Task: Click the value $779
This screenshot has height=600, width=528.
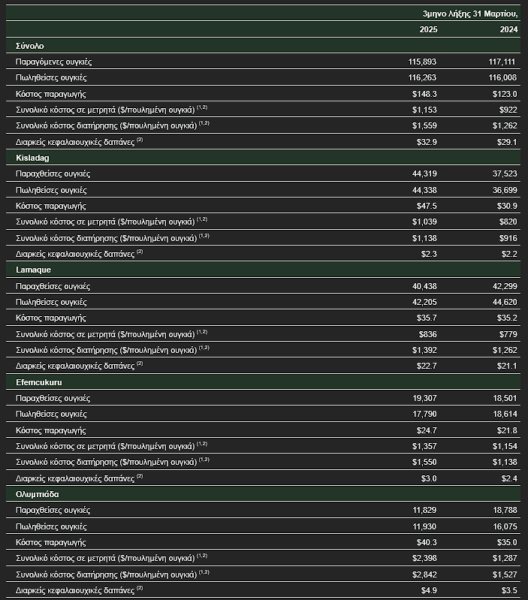Action: click(x=508, y=334)
